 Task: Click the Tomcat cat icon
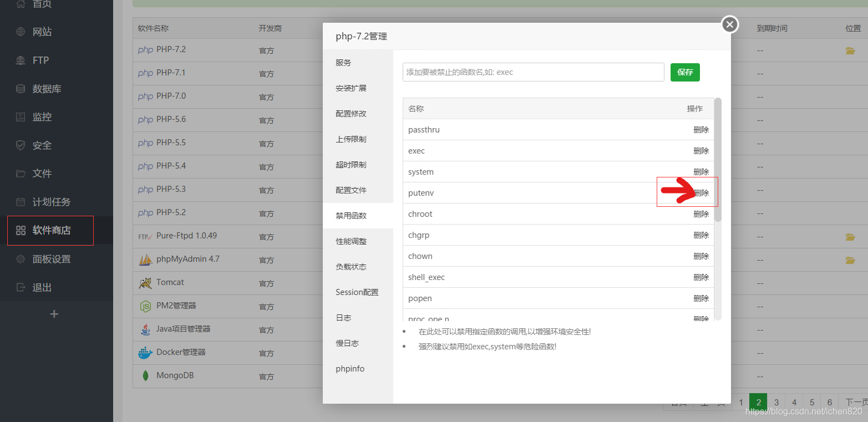click(145, 283)
